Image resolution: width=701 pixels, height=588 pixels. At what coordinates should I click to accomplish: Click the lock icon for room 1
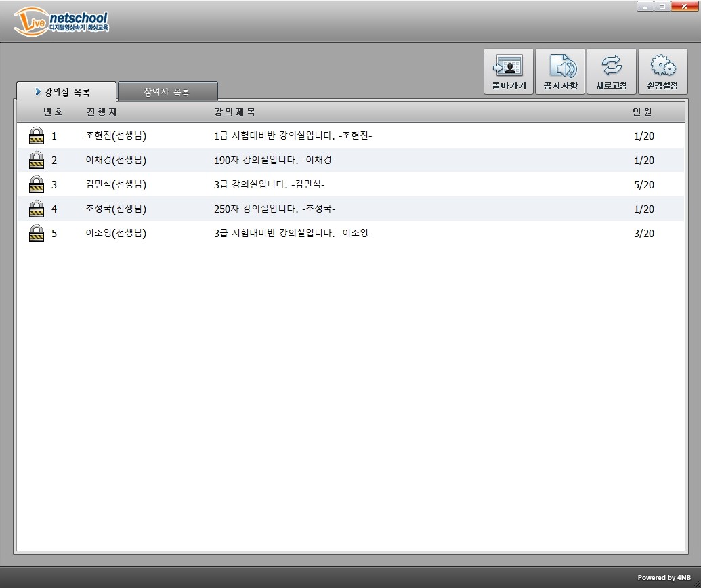(x=37, y=136)
